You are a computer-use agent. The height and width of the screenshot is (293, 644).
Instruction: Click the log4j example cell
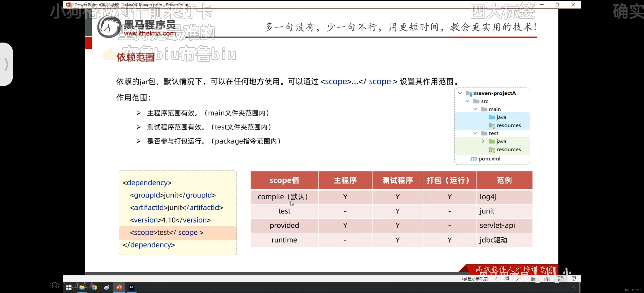click(504, 197)
